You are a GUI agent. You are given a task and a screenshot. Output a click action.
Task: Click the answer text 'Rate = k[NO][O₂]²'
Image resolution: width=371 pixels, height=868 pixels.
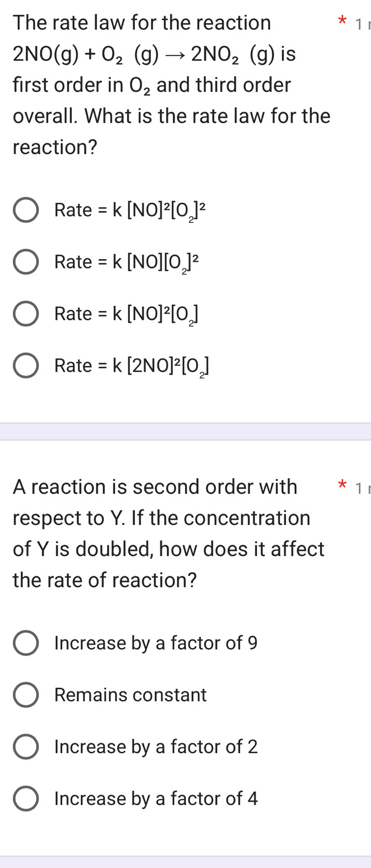[x=127, y=262]
